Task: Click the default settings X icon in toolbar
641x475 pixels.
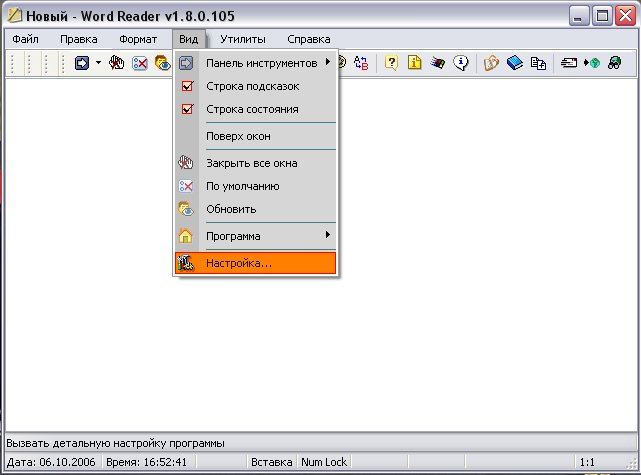Action: click(140, 63)
